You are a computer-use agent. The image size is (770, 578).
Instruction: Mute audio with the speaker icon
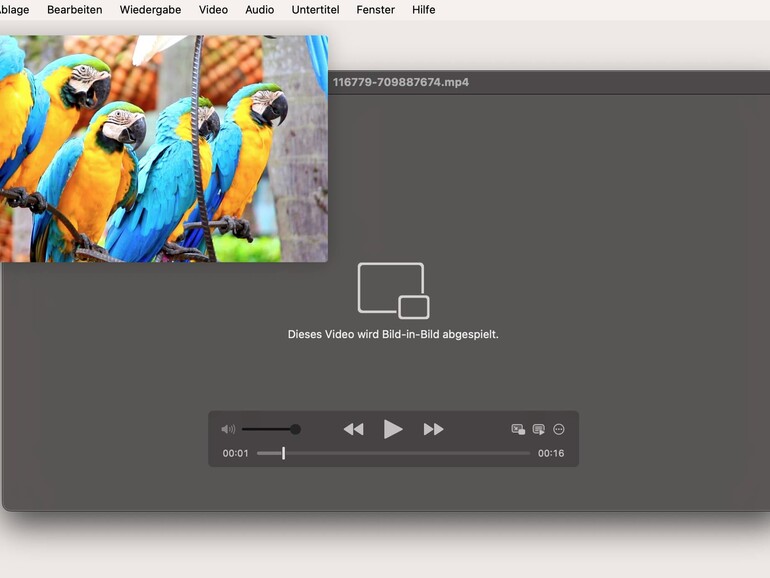click(228, 429)
